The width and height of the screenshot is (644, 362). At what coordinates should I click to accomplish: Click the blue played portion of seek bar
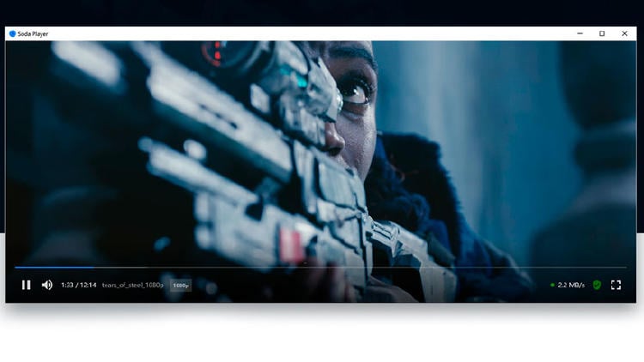52,268
